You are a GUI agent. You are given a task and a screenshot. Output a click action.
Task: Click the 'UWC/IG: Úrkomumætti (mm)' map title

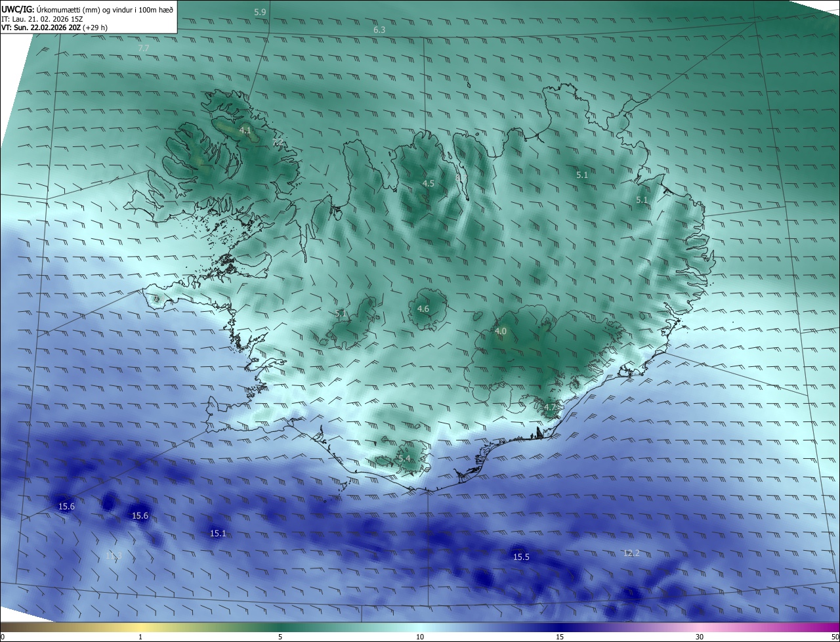tap(87, 10)
